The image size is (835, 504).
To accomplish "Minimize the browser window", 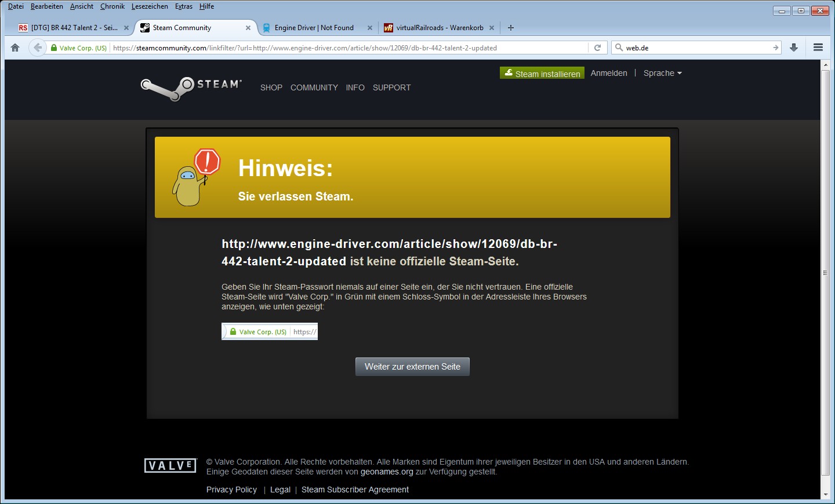I will pos(782,10).
